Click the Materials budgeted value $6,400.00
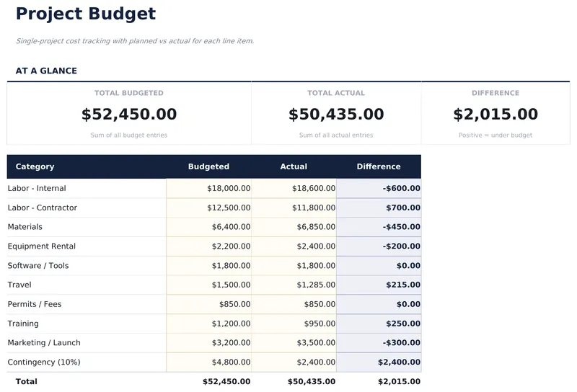The image size is (577, 392). click(x=209, y=227)
